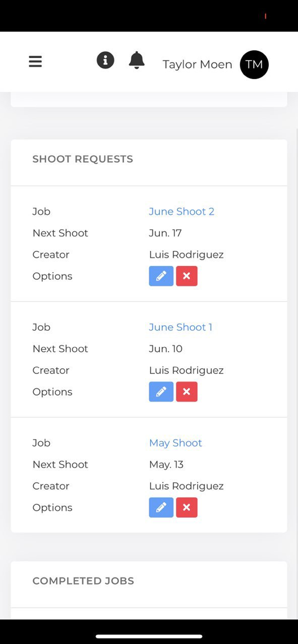The image size is (298, 644).
Task: Edit the June Shoot 2 request
Action: 161,276
